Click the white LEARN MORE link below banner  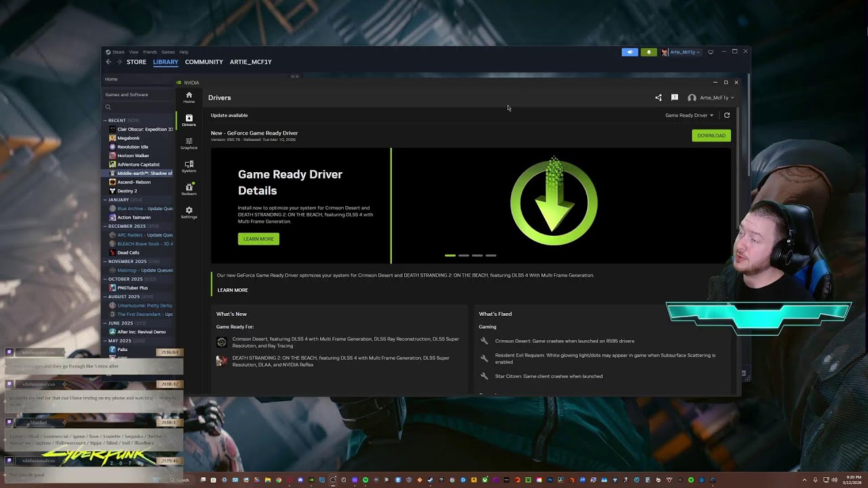point(233,290)
